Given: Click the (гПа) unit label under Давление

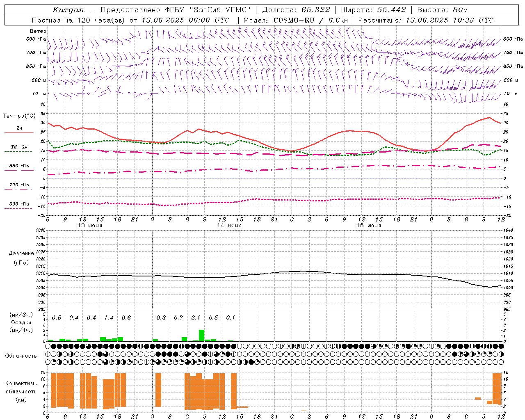Looking at the screenshot, I should (21, 262).
